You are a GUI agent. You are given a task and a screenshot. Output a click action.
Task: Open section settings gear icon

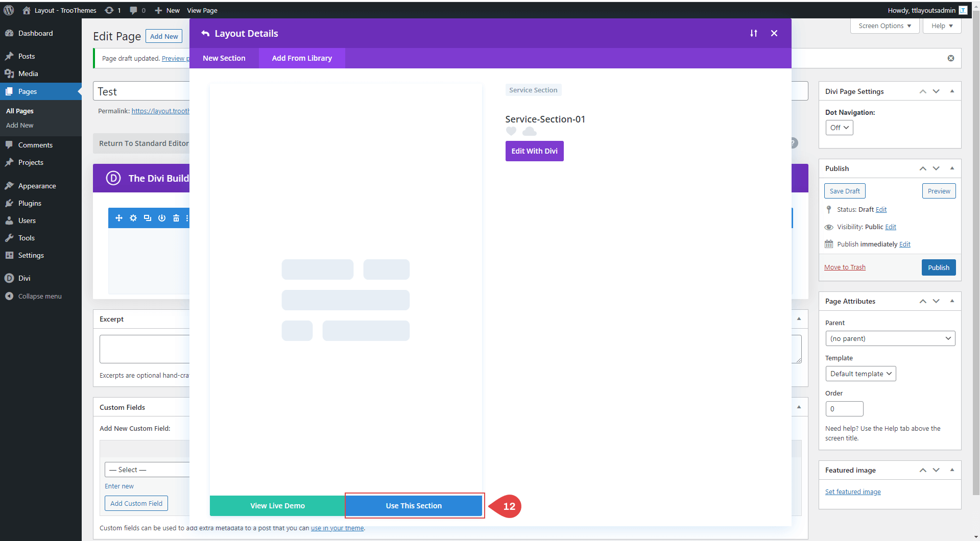click(133, 218)
